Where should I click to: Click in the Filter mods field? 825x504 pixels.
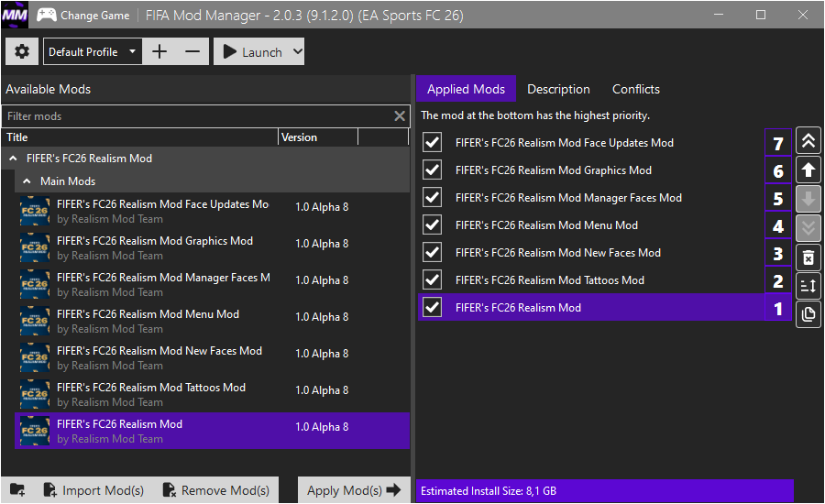[197, 116]
